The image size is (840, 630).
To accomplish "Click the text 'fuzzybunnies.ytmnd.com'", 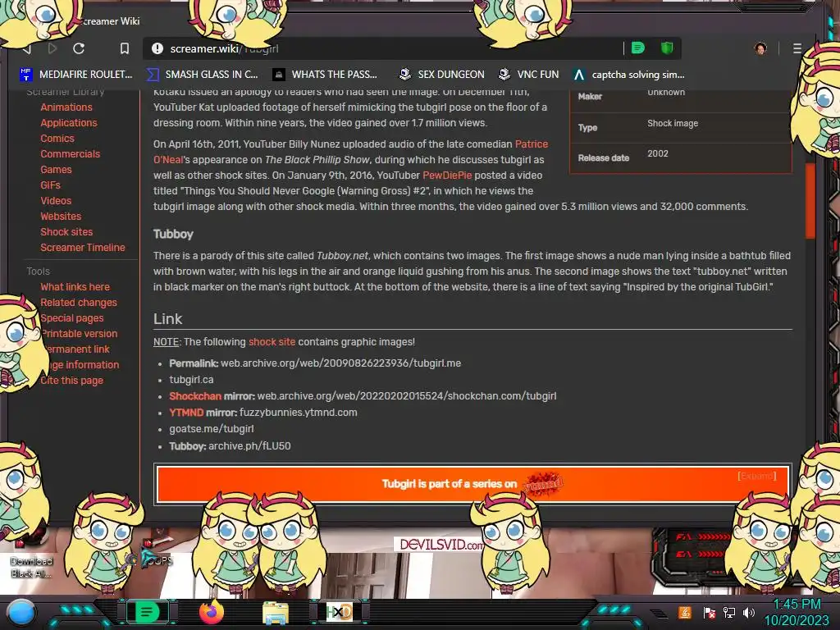I will (299, 413).
